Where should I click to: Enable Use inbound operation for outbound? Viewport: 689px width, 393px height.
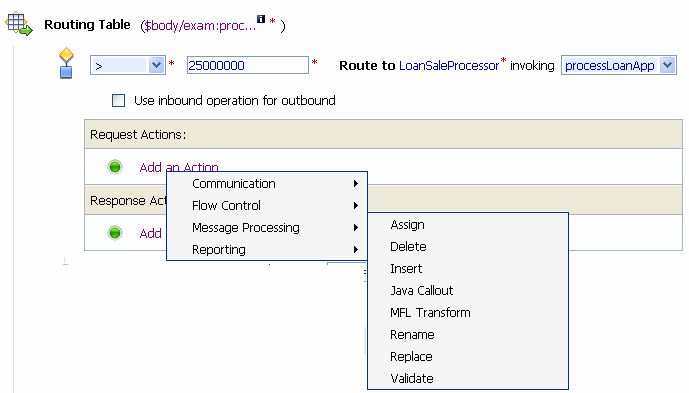click(x=118, y=101)
